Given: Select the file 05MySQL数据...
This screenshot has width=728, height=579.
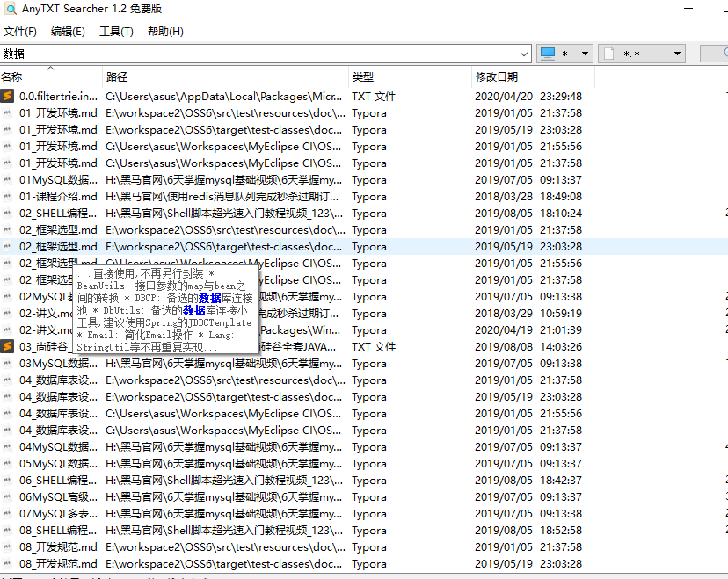Looking at the screenshot, I should click(59, 464).
